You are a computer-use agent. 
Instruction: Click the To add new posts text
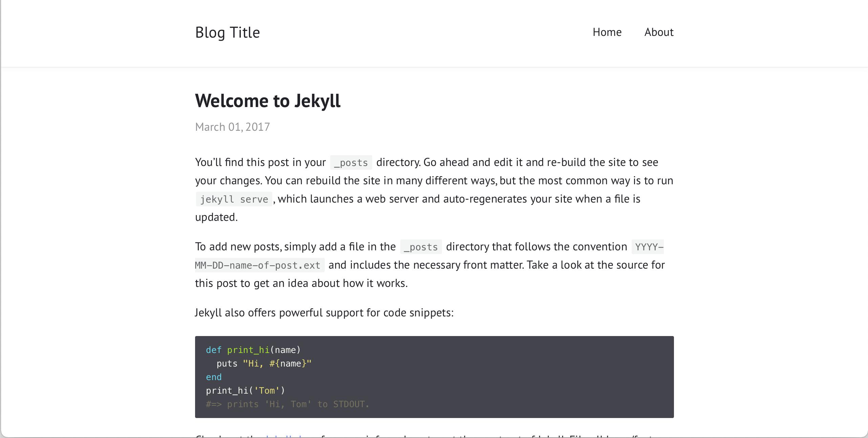click(x=238, y=247)
